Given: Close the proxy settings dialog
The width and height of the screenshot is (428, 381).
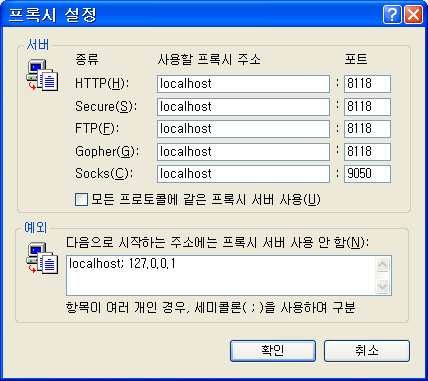Looking at the screenshot, I should point(413,15).
